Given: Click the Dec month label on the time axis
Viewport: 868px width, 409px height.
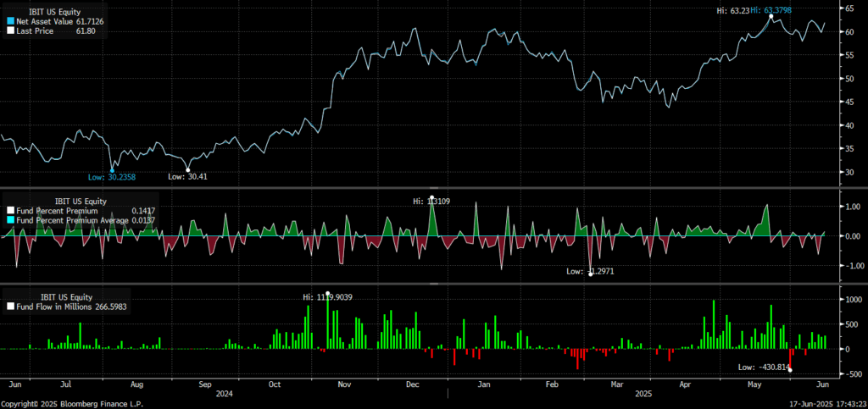Looking at the screenshot, I should pos(413,384).
